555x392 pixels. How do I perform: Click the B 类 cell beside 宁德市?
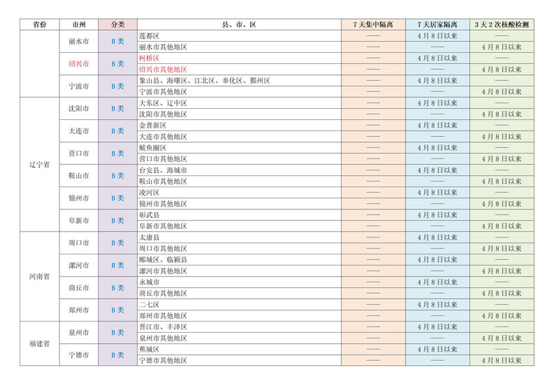click(118, 355)
